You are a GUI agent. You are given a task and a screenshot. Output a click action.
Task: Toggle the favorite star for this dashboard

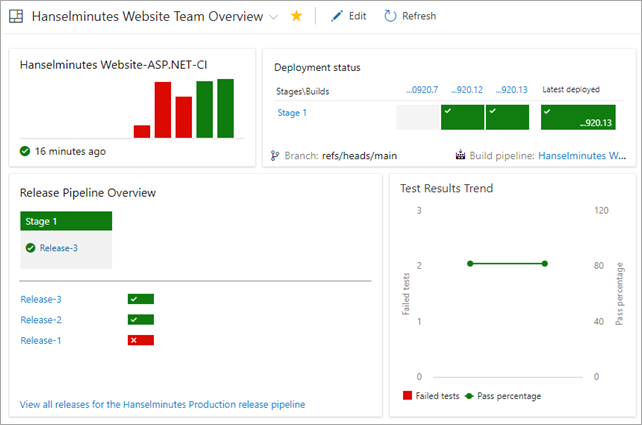click(x=296, y=16)
